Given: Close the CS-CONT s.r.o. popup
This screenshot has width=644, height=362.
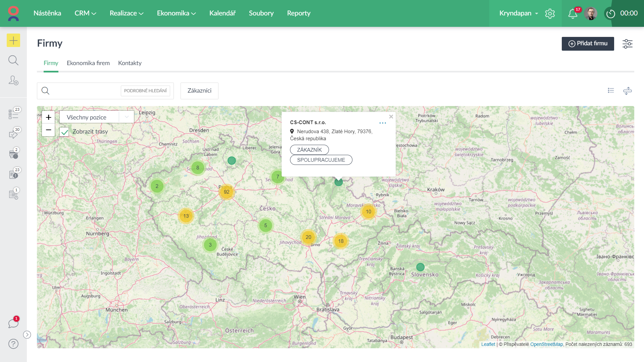Looking at the screenshot, I should tap(391, 117).
